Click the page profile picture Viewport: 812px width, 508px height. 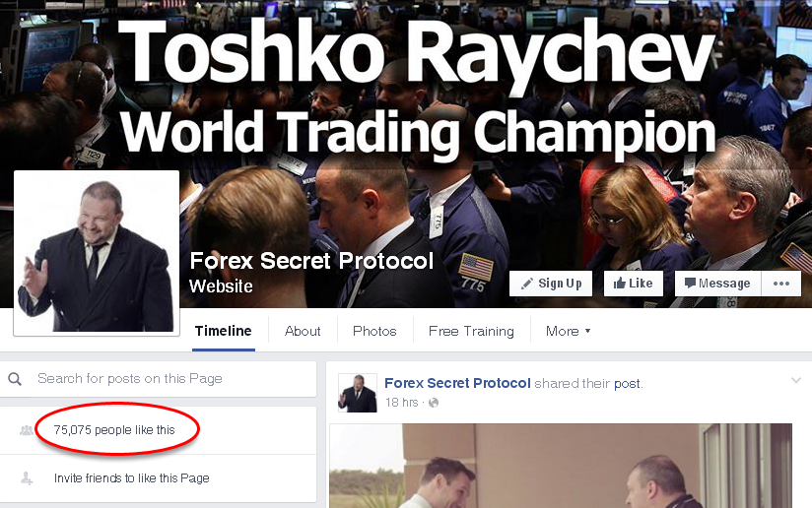click(97, 253)
